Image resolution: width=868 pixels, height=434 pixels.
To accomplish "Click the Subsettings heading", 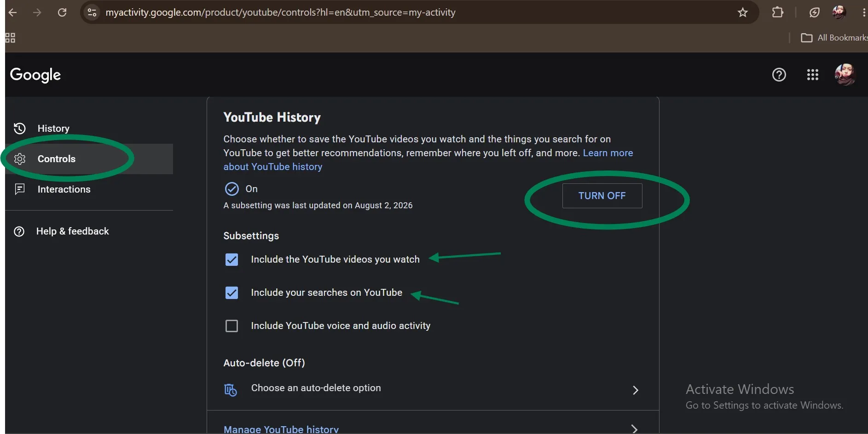I will 251,236.
